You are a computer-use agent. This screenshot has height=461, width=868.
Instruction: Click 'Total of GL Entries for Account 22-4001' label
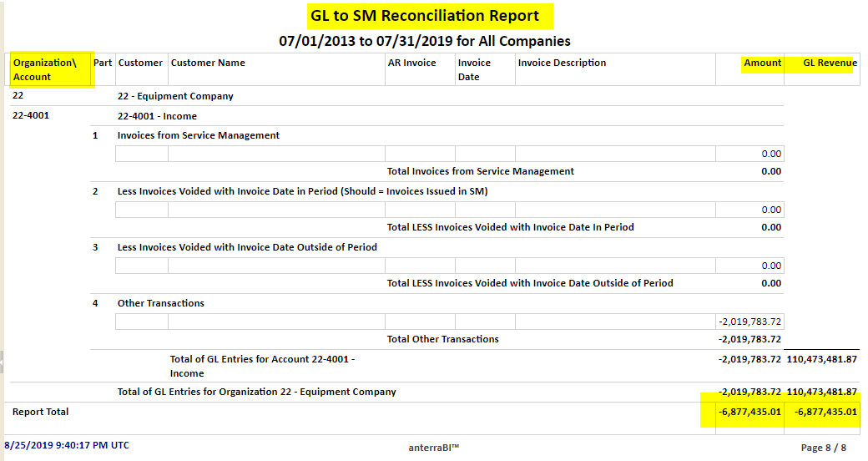(x=262, y=367)
